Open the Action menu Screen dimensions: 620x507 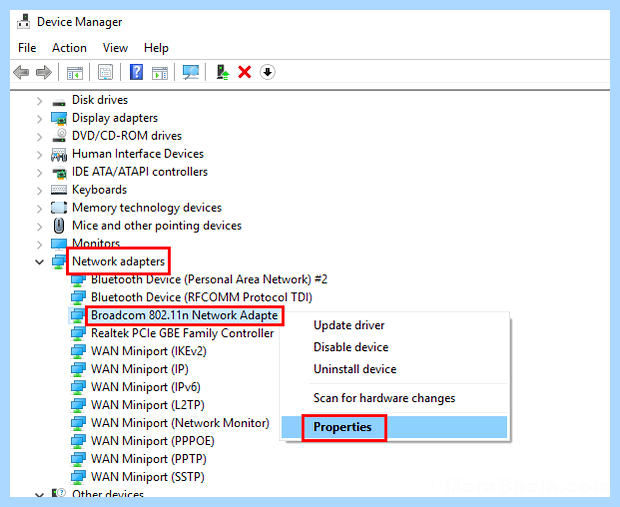[x=69, y=48]
